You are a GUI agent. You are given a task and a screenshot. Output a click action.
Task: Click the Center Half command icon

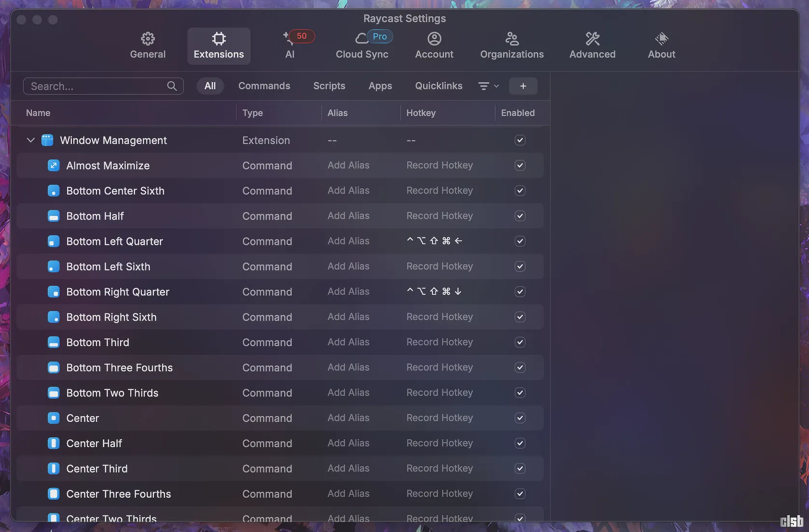click(x=54, y=443)
